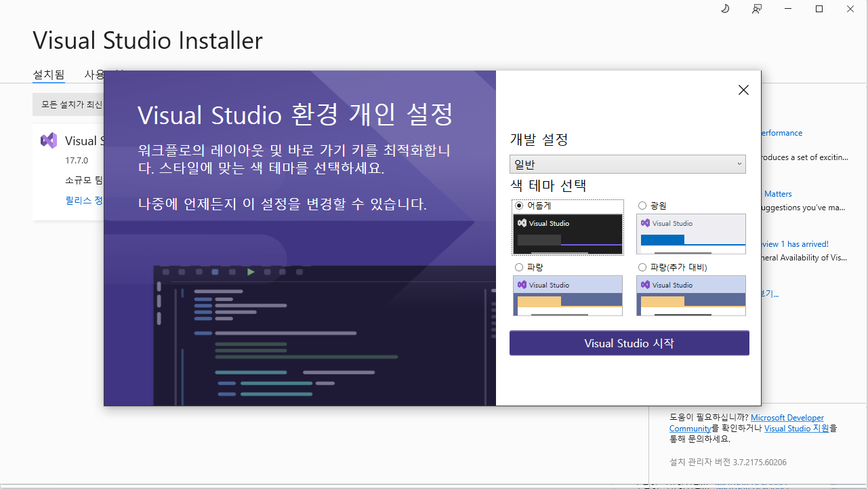Click the 색 테마 선택 heading
868x489 pixels.
point(548,185)
